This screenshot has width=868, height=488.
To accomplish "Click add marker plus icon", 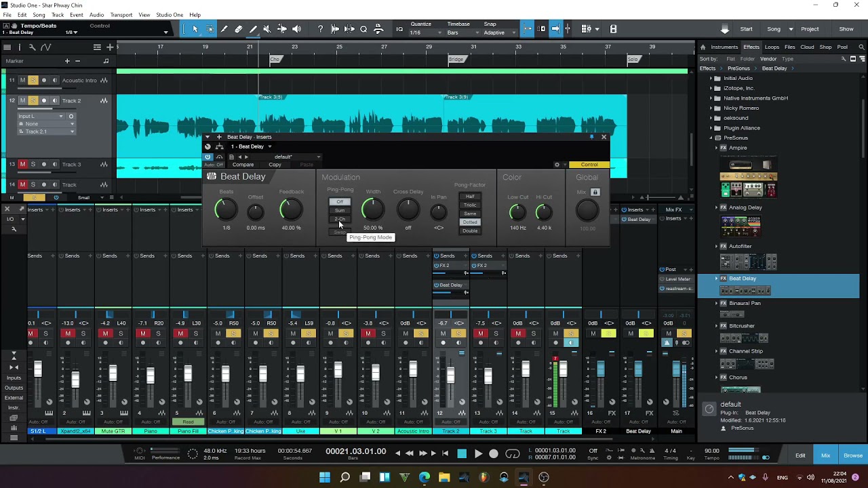I will [x=67, y=61].
